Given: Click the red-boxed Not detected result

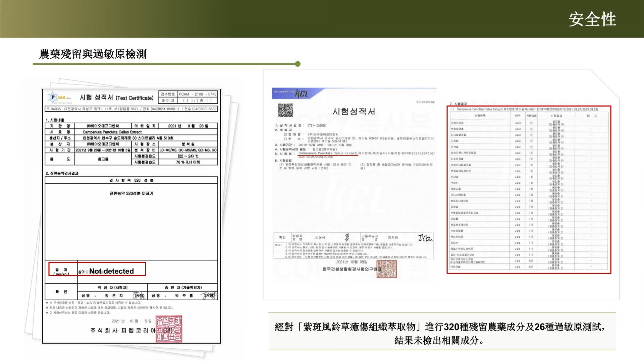Looking at the screenshot, I should pos(111,271).
